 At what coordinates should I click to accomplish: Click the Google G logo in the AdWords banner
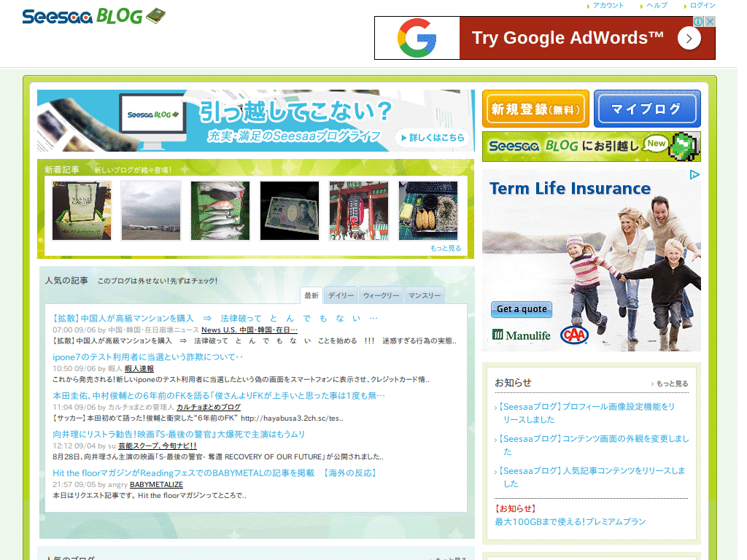(417, 37)
